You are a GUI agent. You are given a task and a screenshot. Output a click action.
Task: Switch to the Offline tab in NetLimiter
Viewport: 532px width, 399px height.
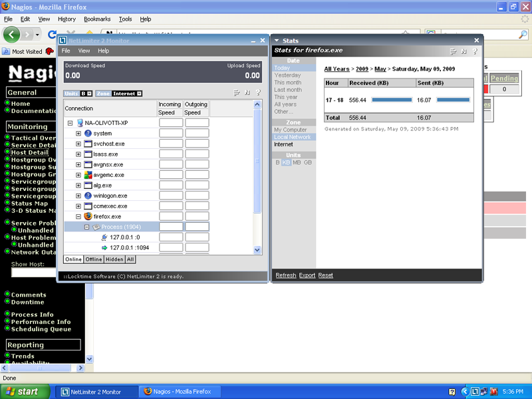pyautogui.click(x=94, y=259)
